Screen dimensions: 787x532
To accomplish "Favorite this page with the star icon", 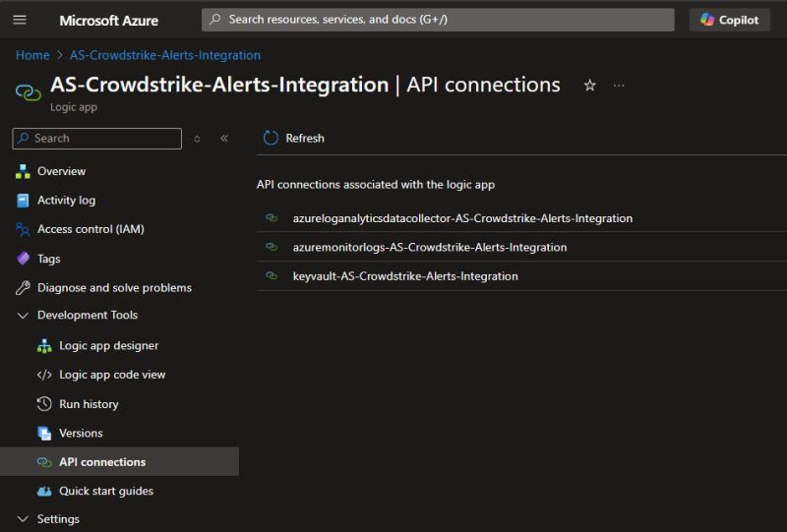I will pos(589,86).
